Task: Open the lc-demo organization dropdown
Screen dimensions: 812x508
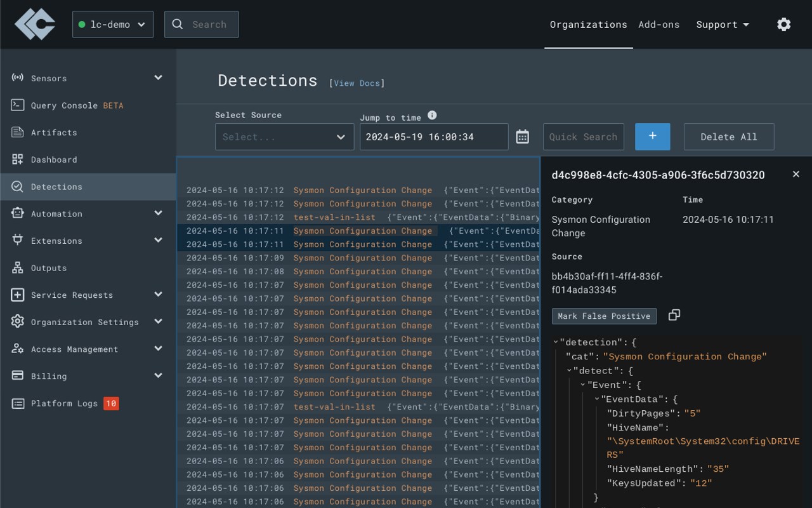Action: [x=113, y=24]
